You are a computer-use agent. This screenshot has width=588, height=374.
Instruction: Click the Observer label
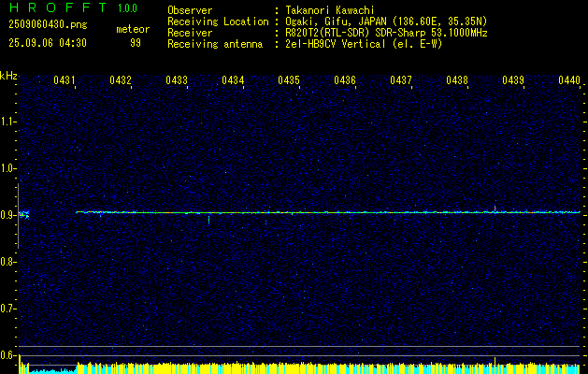point(190,10)
